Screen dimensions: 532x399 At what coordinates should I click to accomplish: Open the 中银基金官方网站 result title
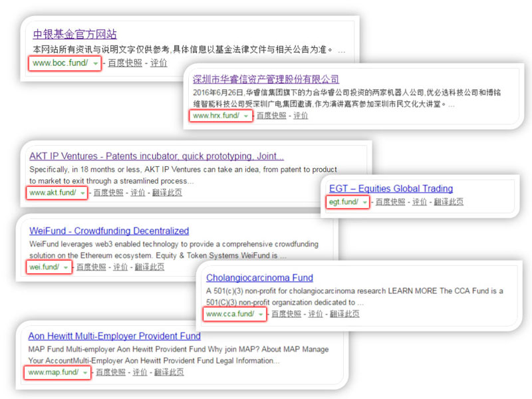point(74,35)
